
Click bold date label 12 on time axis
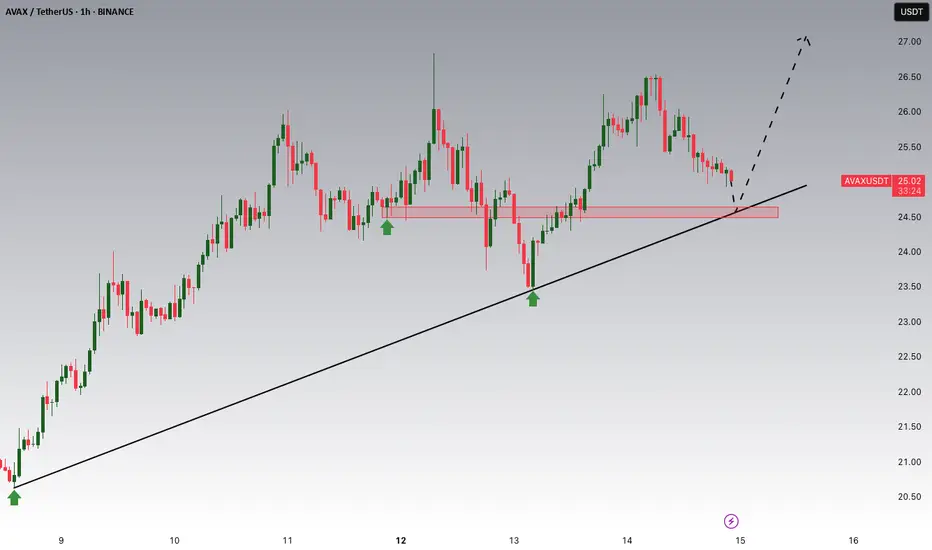[x=401, y=540]
